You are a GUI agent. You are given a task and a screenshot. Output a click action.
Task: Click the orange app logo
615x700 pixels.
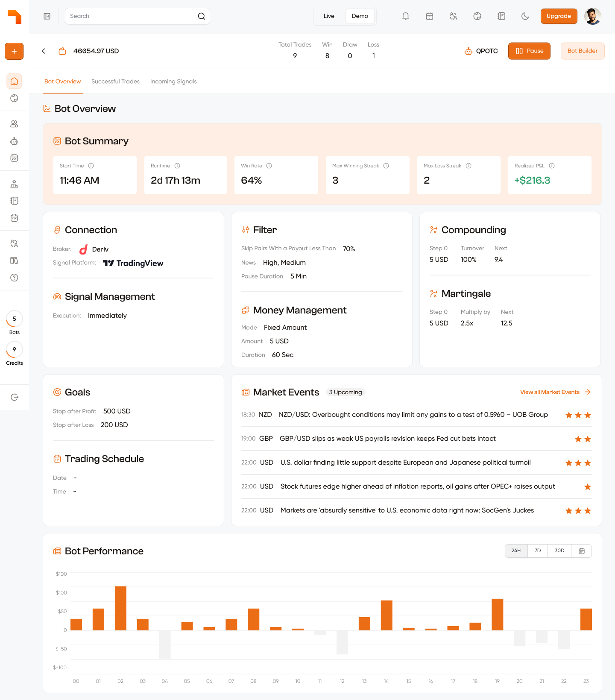tap(15, 17)
